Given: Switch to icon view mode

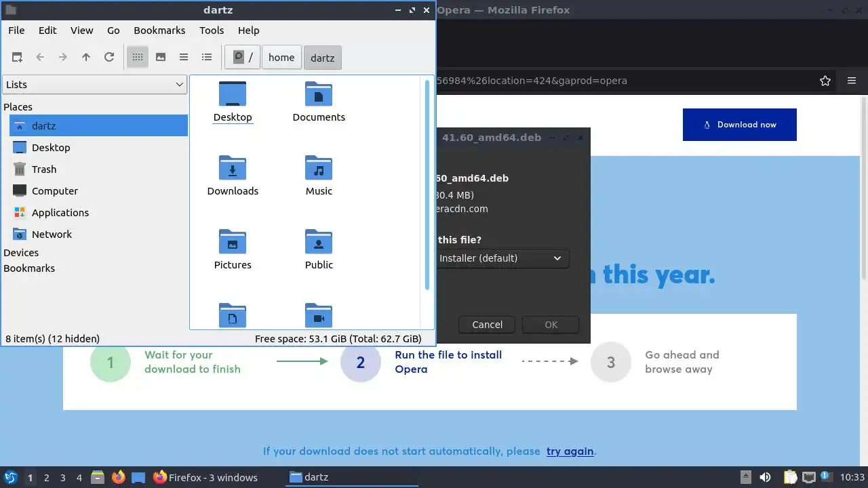Looking at the screenshot, I should pos(138,58).
